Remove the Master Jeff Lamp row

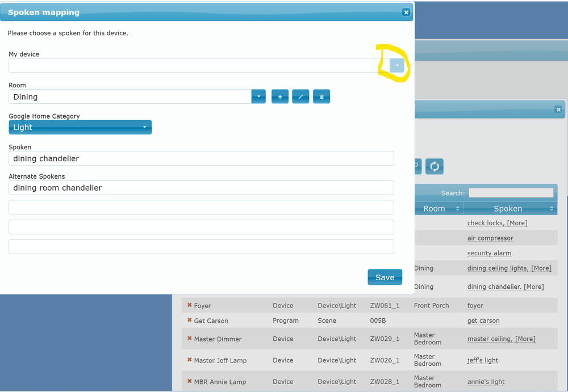[190, 360]
